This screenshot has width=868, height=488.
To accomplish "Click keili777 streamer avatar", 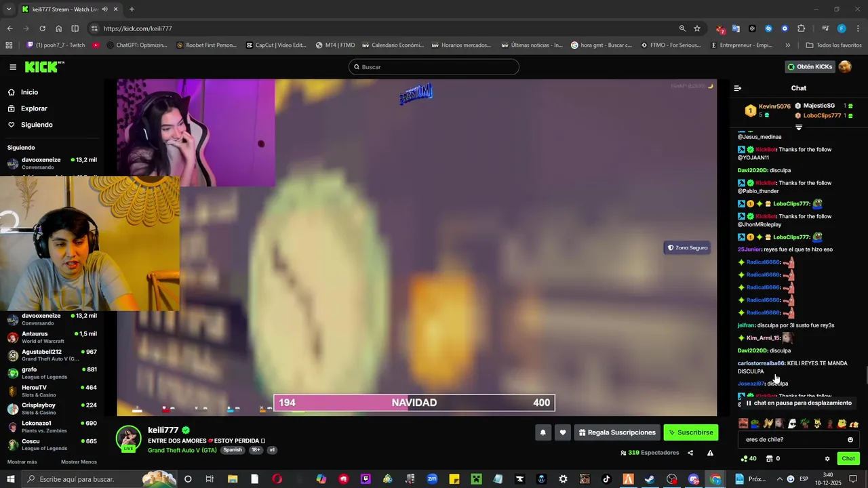I will click(x=128, y=438).
